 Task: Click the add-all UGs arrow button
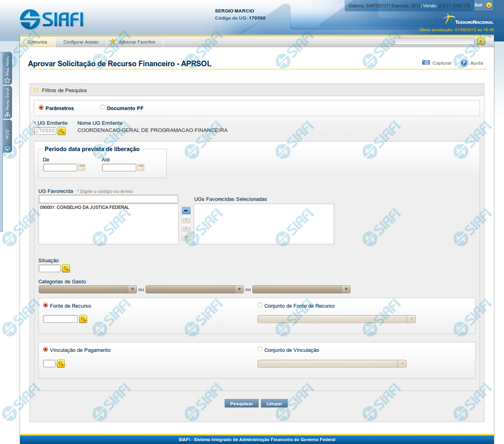tap(186, 211)
